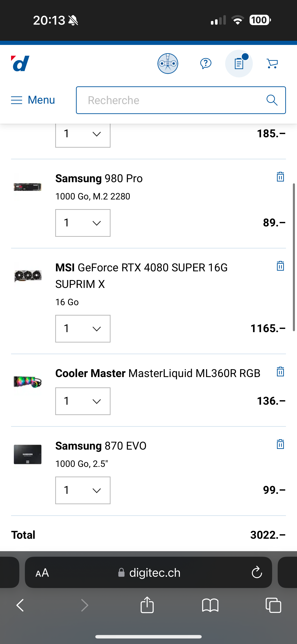Open the help question bubble icon
This screenshot has width=297, height=644.
tap(206, 64)
